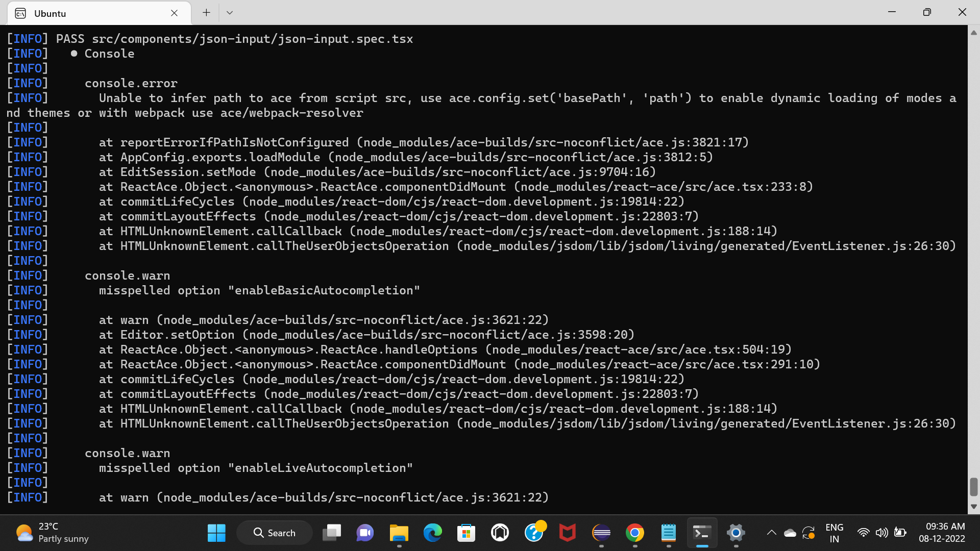Open the Microsoft Store
This screenshot has width=980, height=551.
point(466,532)
